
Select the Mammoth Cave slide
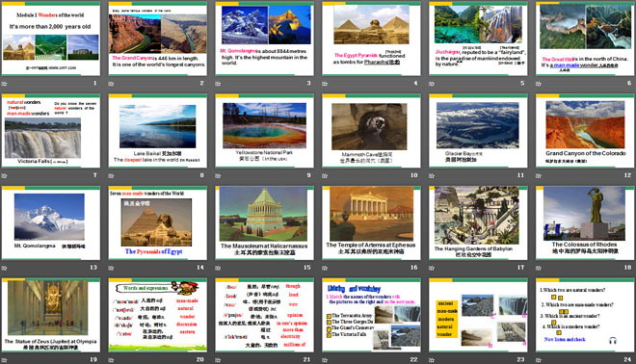pyautogui.click(x=371, y=131)
